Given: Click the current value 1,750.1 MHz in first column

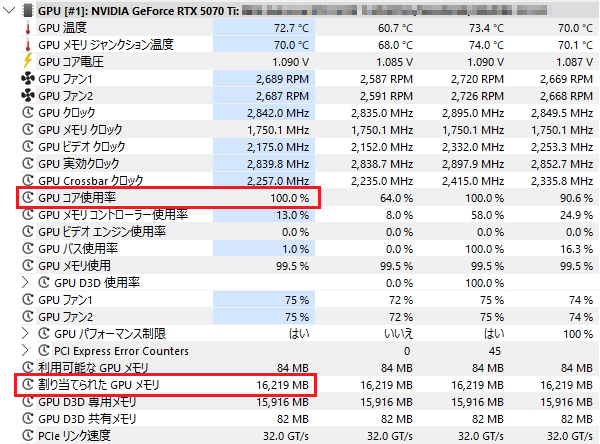Looking at the screenshot, I should click(x=278, y=130).
